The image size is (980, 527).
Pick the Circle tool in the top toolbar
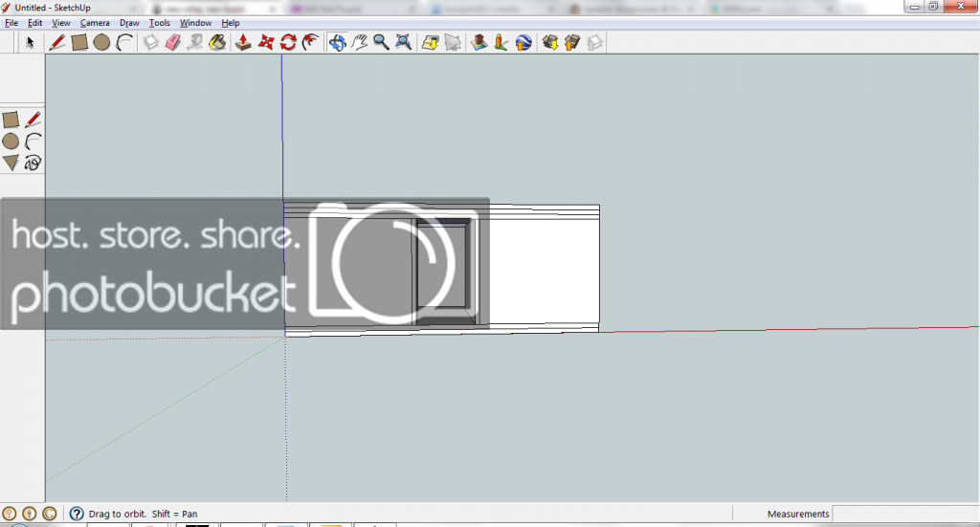coord(101,42)
